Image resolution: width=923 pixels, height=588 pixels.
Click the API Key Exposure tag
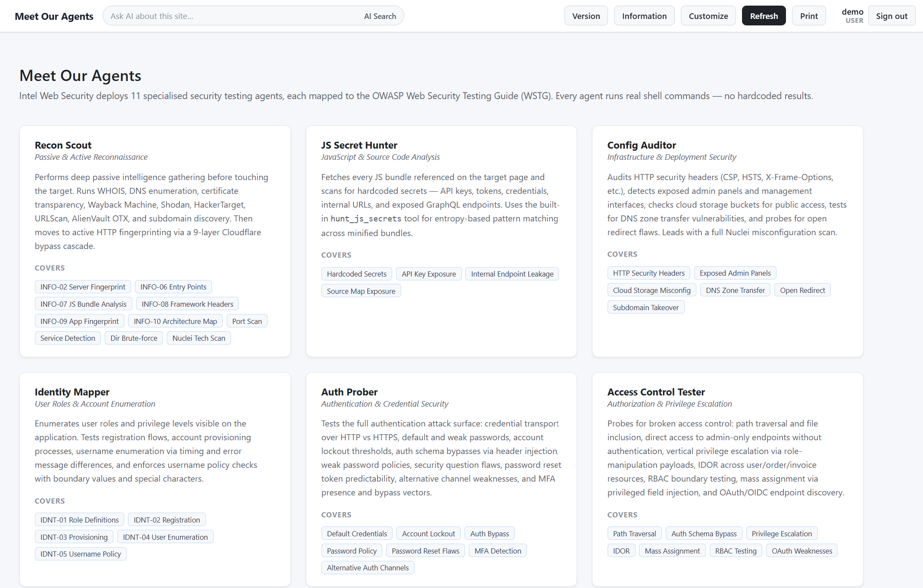pos(429,274)
